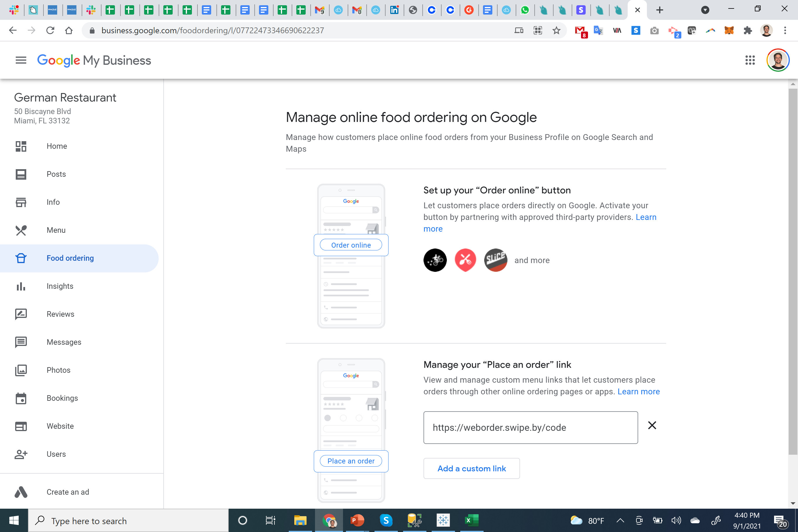Bookmark this page with the star

[556, 31]
